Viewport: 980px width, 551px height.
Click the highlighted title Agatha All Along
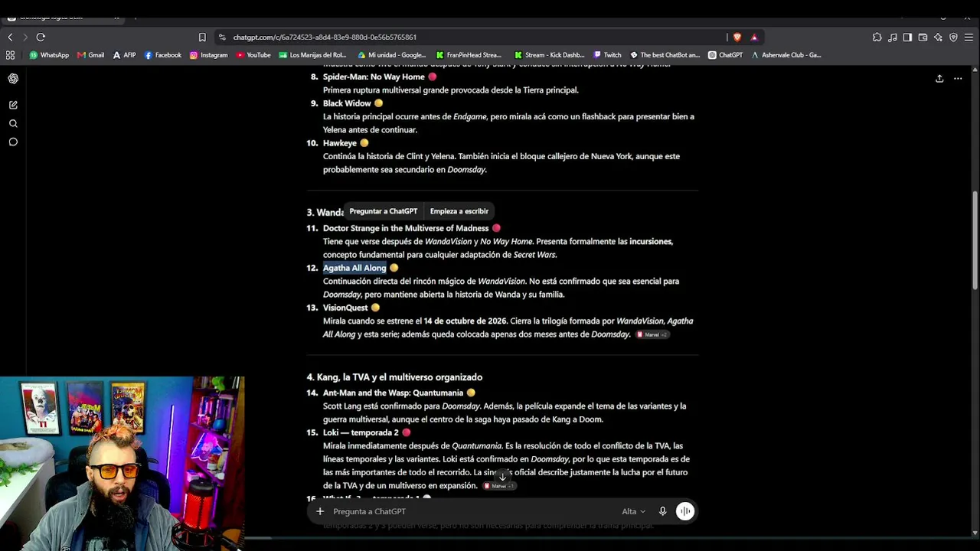[x=354, y=268]
